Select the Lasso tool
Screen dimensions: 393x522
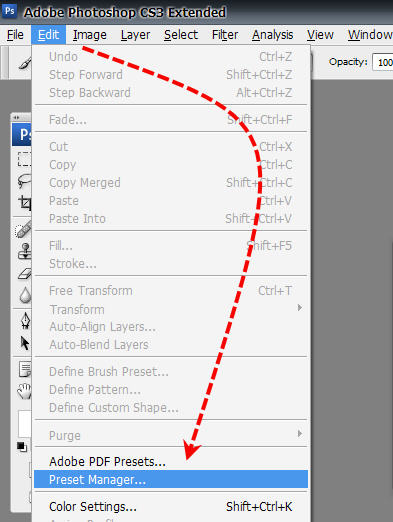click(x=25, y=181)
